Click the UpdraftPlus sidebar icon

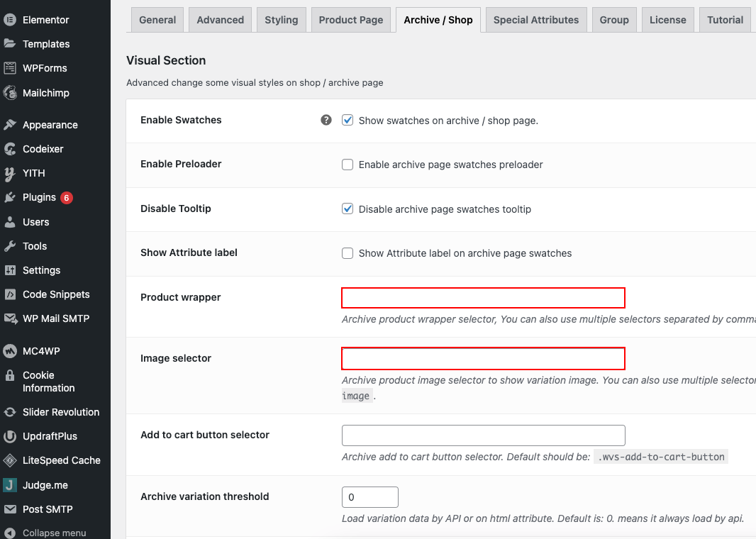click(x=10, y=436)
